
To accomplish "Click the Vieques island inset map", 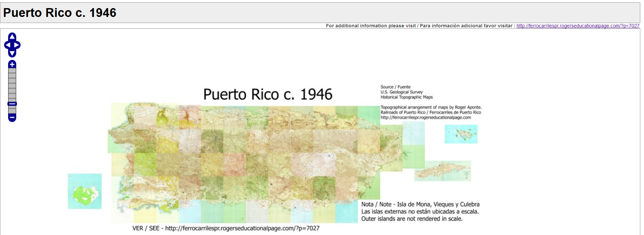I will 443,171.
